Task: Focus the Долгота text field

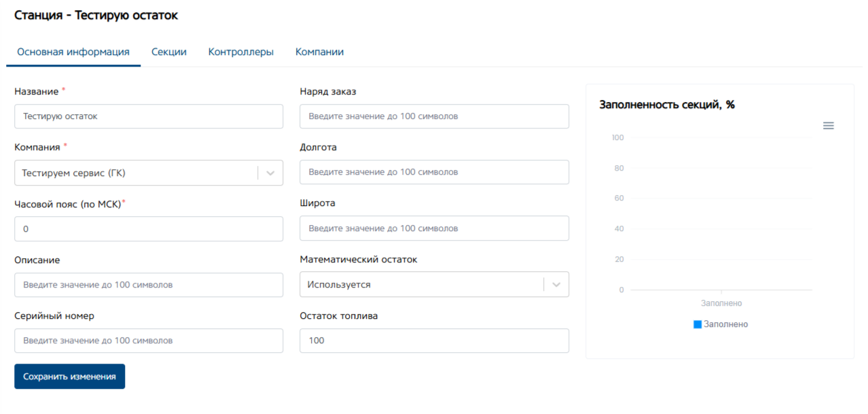Action: coord(434,172)
